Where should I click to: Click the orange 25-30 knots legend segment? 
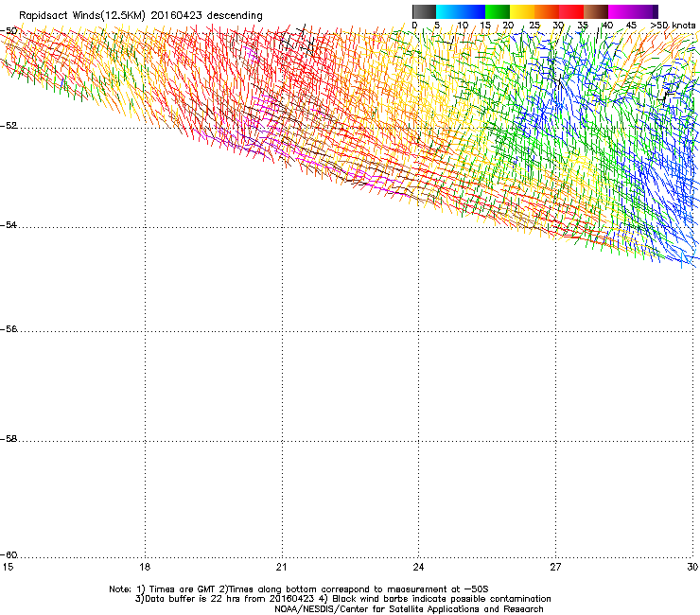click(547, 11)
